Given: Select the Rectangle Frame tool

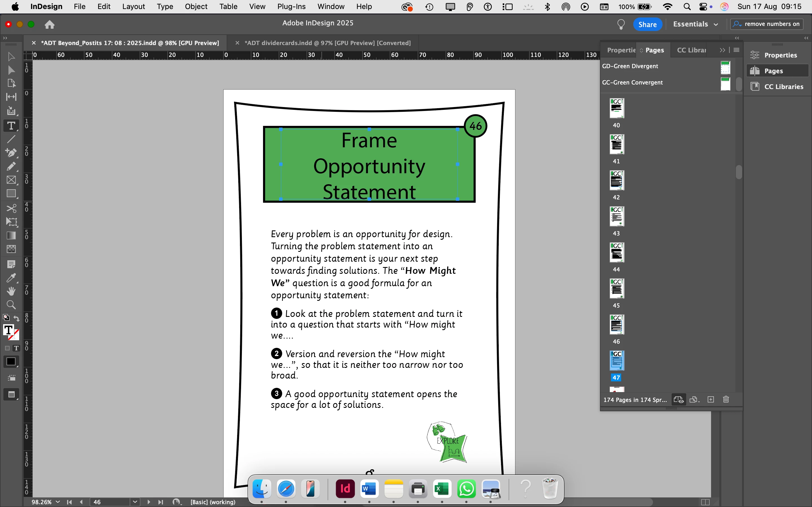Looking at the screenshot, I should tap(11, 180).
